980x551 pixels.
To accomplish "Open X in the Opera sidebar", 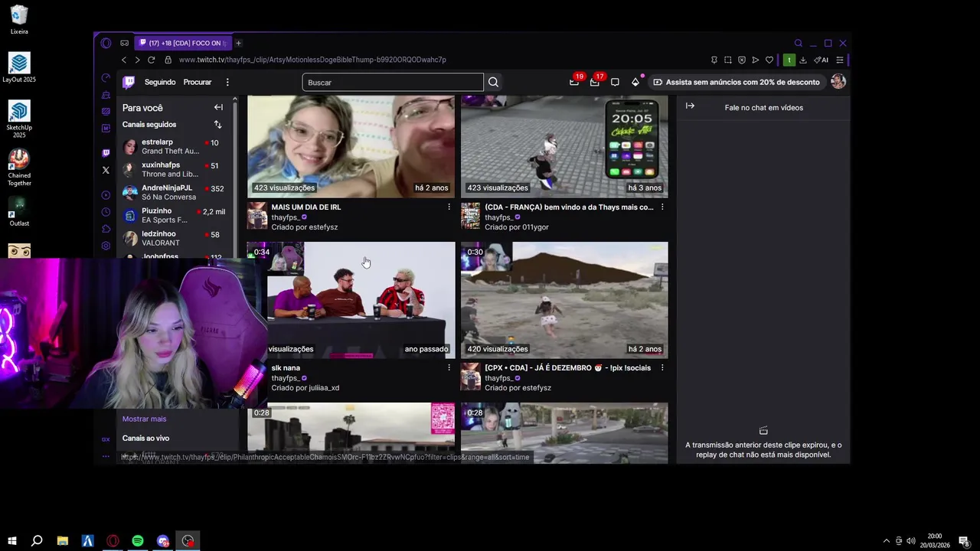I will coord(106,170).
